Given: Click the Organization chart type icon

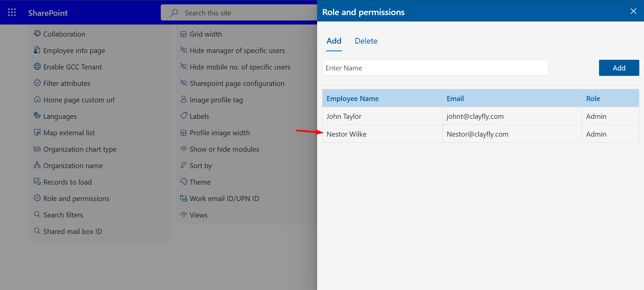Looking at the screenshot, I should [37, 149].
